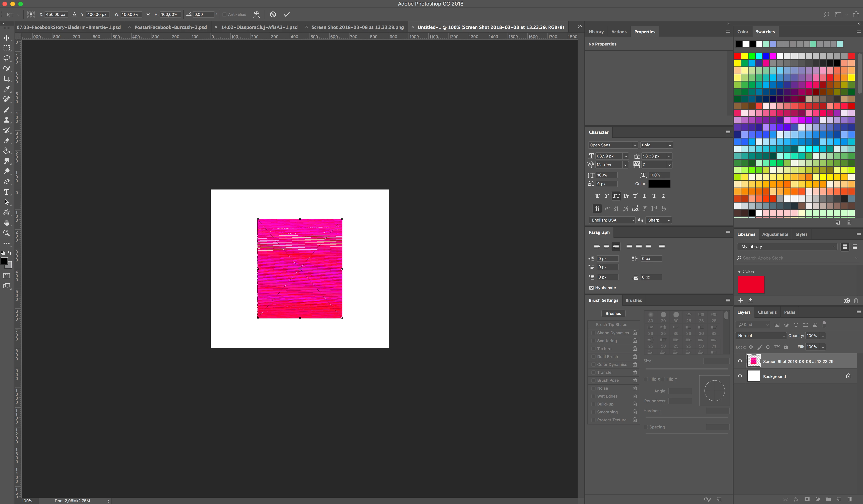This screenshot has width=863, height=504.
Task: Hide the Screen Shot layer eye icon
Action: click(x=740, y=361)
